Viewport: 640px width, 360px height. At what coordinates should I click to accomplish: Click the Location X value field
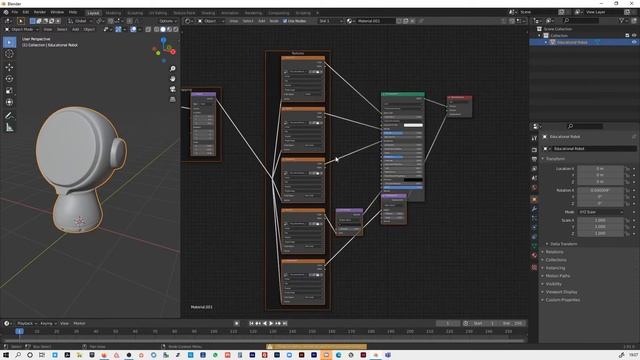tap(600, 169)
